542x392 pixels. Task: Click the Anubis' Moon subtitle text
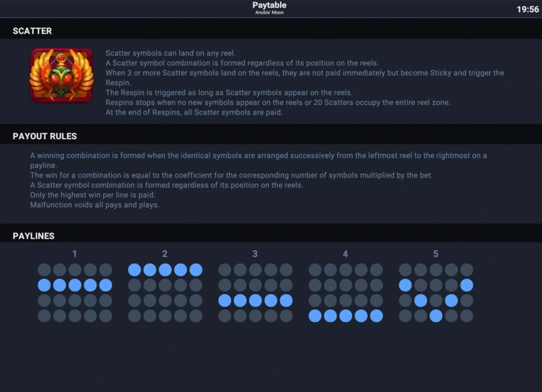coord(269,12)
